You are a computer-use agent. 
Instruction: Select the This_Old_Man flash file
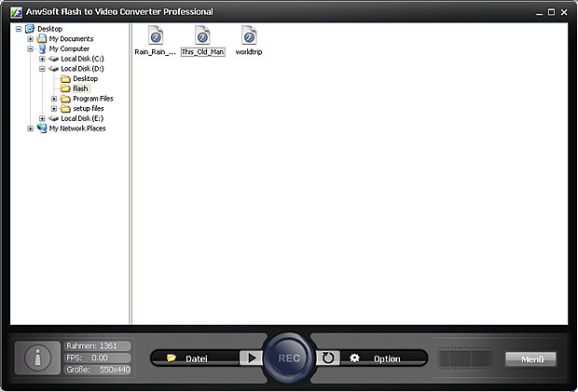[202, 40]
